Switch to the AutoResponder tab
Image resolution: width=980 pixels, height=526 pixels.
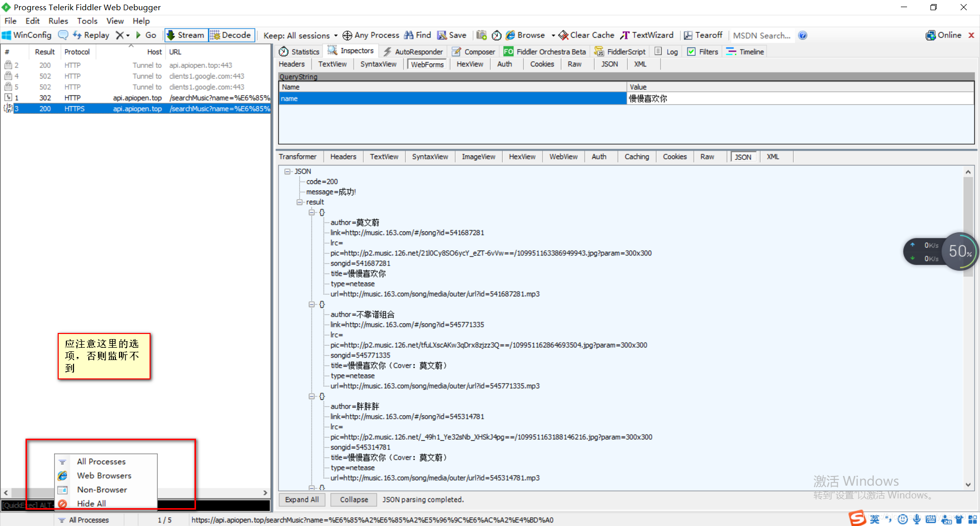pos(413,52)
